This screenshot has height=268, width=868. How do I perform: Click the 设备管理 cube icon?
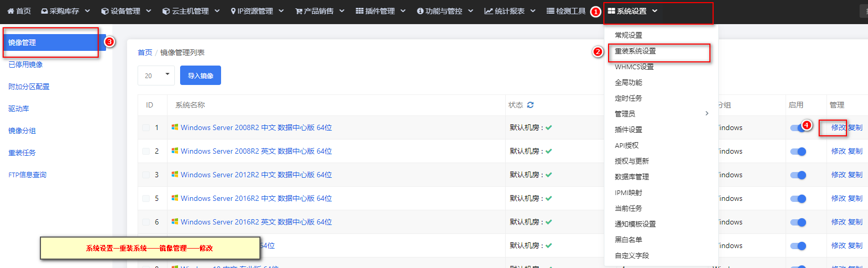105,11
